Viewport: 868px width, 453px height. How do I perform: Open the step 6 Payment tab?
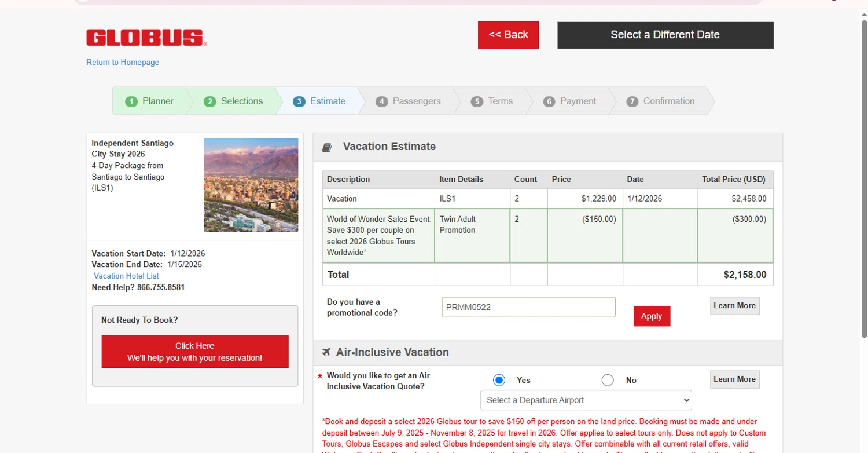569,101
